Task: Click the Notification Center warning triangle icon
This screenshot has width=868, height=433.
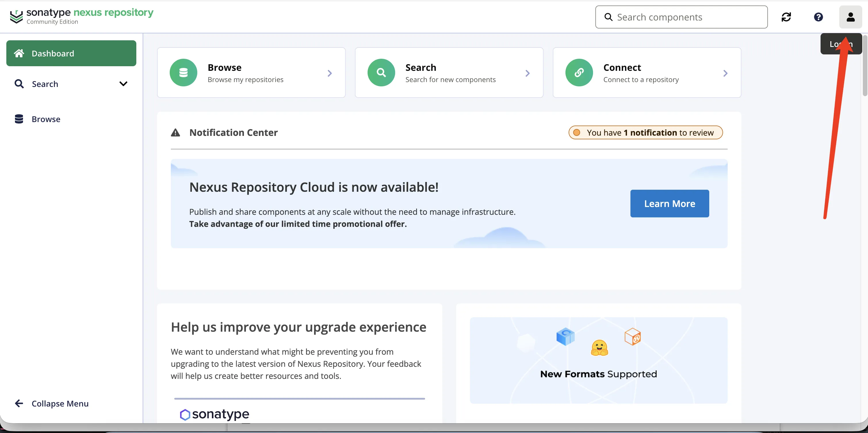Action: pos(175,132)
